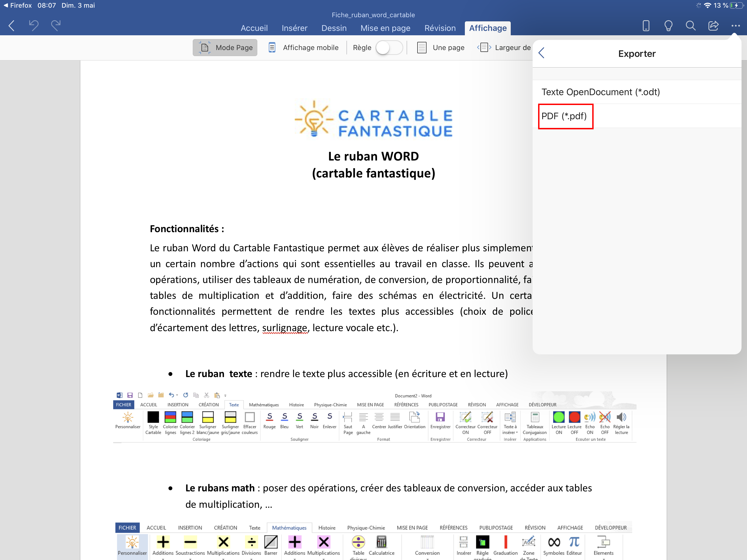Open the Accueil tab
The image size is (747, 560).
254,28
